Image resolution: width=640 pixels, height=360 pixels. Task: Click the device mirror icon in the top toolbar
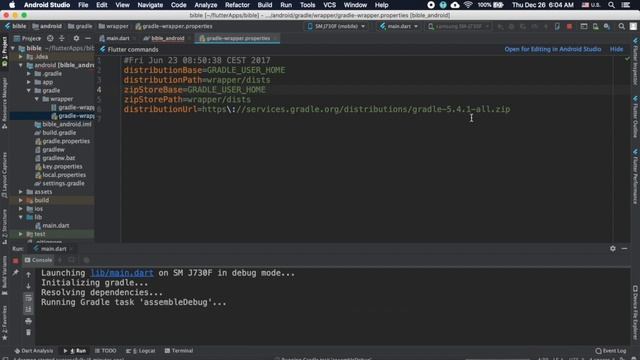pos(557,27)
